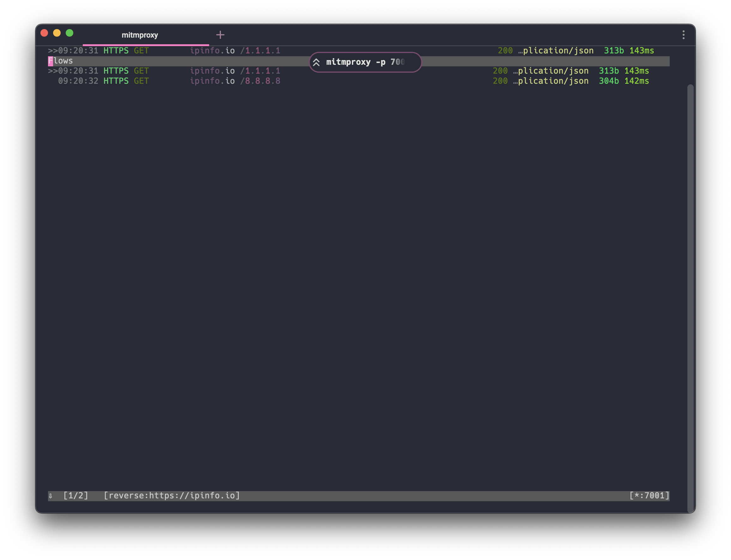Select the highlighted second /1.1.1.1 flow
The width and height of the screenshot is (731, 560).
point(233,71)
